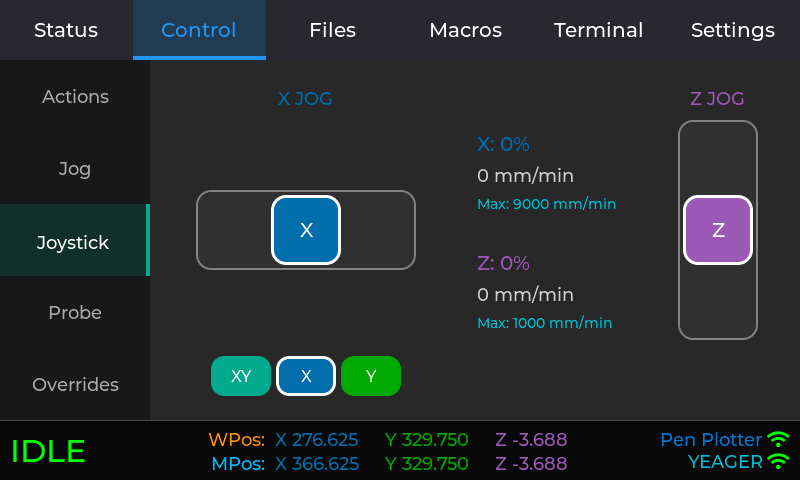This screenshot has height=480, width=800.
Task: Enable XY joystick mode
Action: [241, 376]
